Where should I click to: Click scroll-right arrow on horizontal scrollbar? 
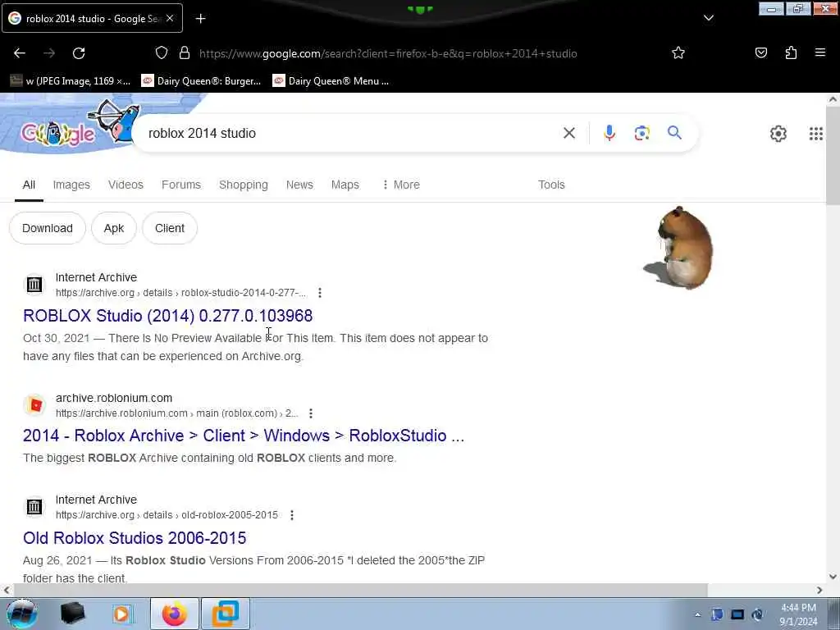(x=819, y=591)
